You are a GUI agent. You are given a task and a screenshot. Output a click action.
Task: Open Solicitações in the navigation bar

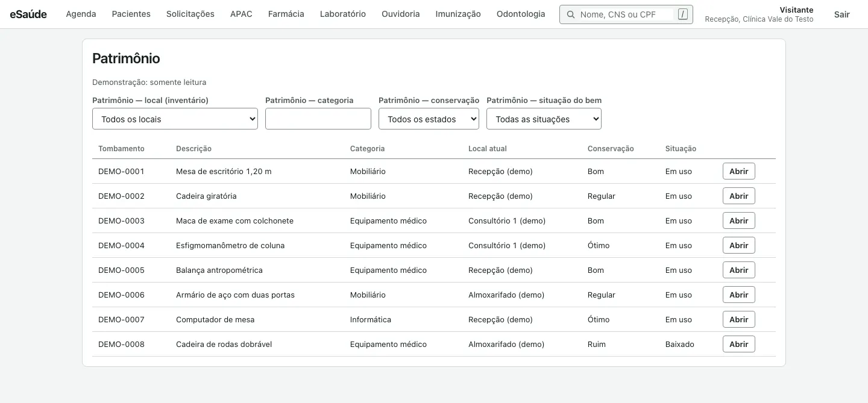(190, 14)
